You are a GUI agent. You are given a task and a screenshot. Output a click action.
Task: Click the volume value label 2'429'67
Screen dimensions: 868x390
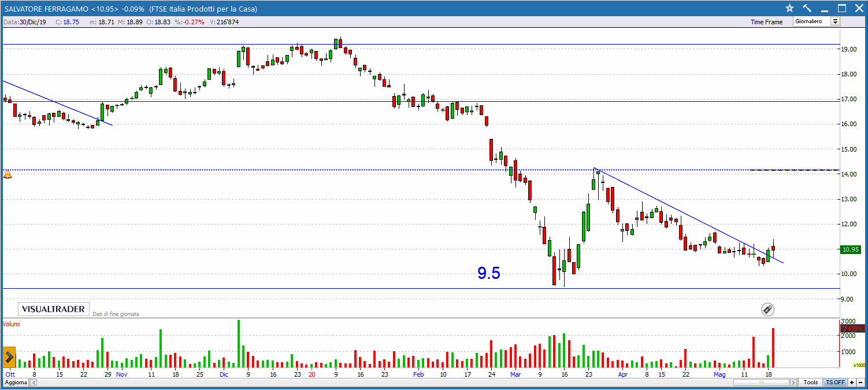coord(853,329)
